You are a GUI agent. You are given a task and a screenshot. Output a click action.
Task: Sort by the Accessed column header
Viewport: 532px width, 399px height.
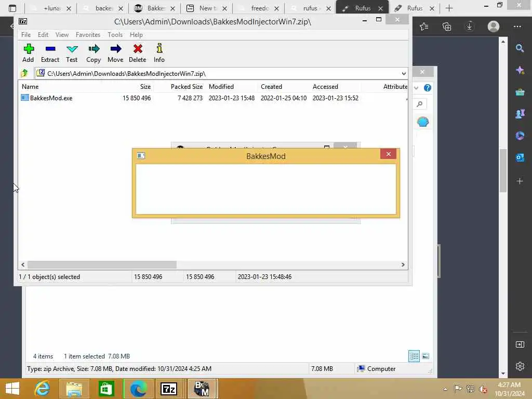click(325, 87)
